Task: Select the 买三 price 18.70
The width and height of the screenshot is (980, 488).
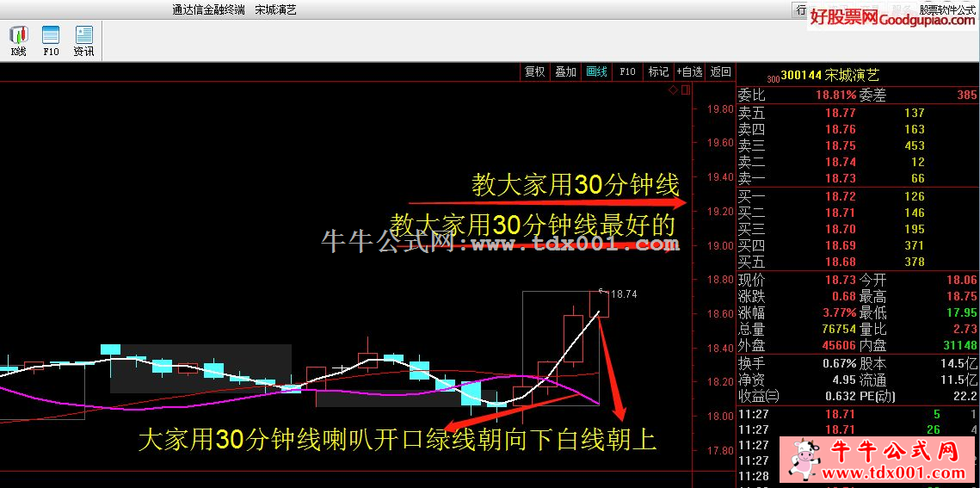Action: coord(840,229)
